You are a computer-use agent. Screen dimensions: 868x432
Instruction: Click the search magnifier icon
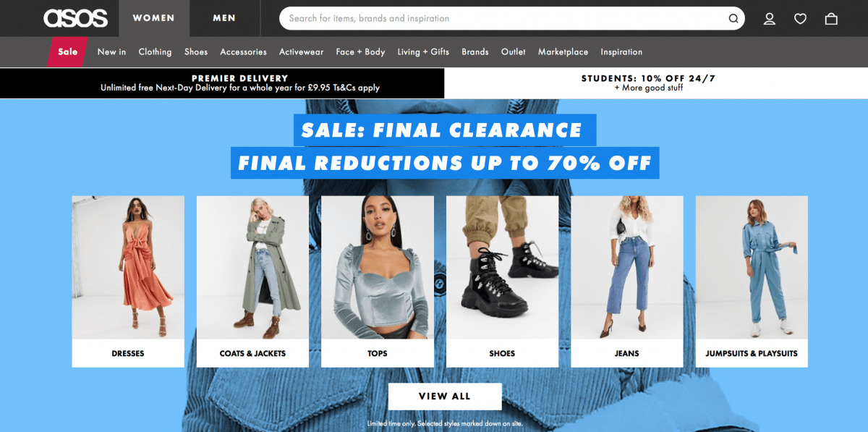(733, 19)
